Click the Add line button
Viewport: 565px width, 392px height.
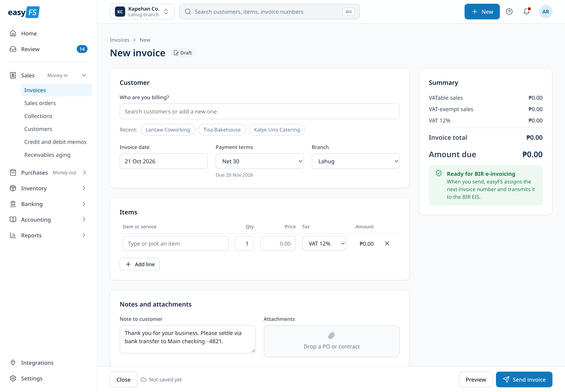(140, 264)
